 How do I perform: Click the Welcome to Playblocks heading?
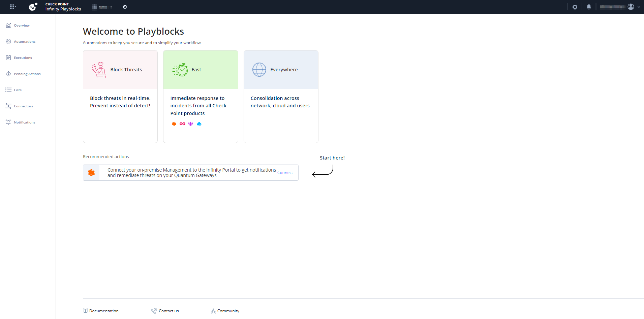[133, 31]
